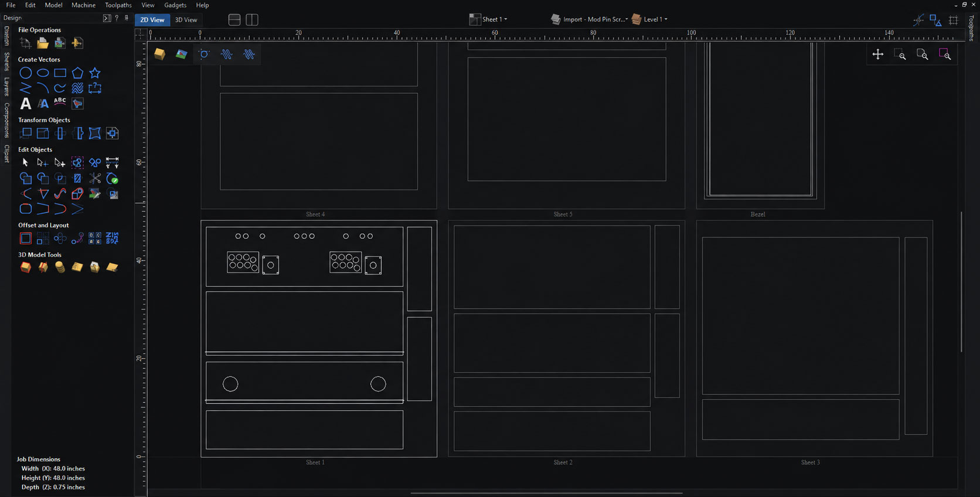Open the Model menu
Viewport: 980px width, 497px height.
pyautogui.click(x=53, y=5)
